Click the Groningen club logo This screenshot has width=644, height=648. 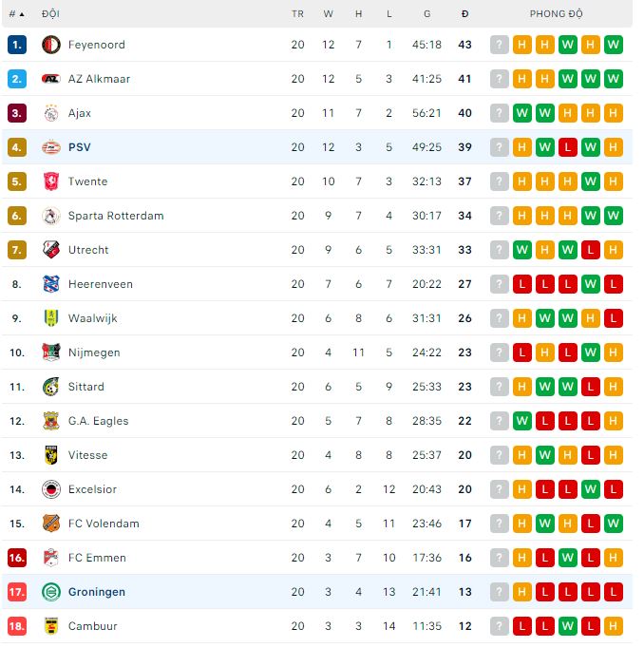click(x=51, y=592)
